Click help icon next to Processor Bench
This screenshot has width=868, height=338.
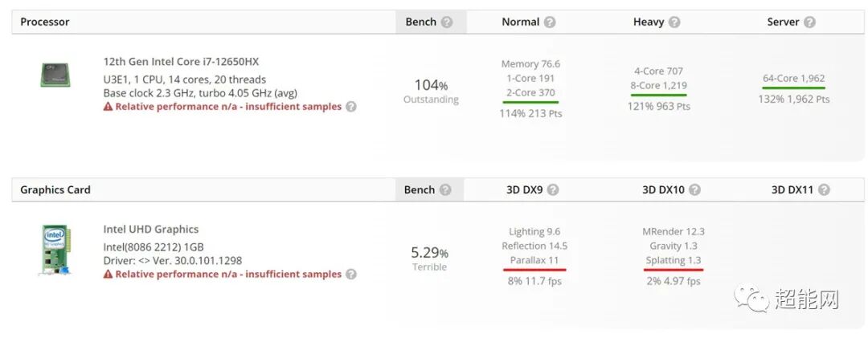447,22
